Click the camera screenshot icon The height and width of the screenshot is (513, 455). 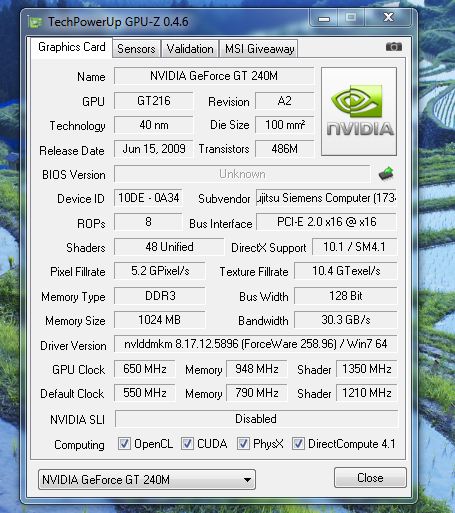tap(394, 47)
